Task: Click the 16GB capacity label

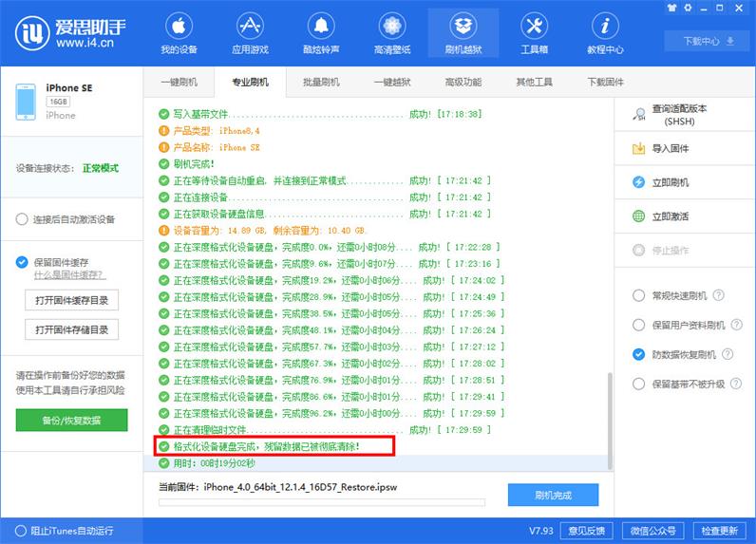Action: pyautogui.click(x=58, y=102)
